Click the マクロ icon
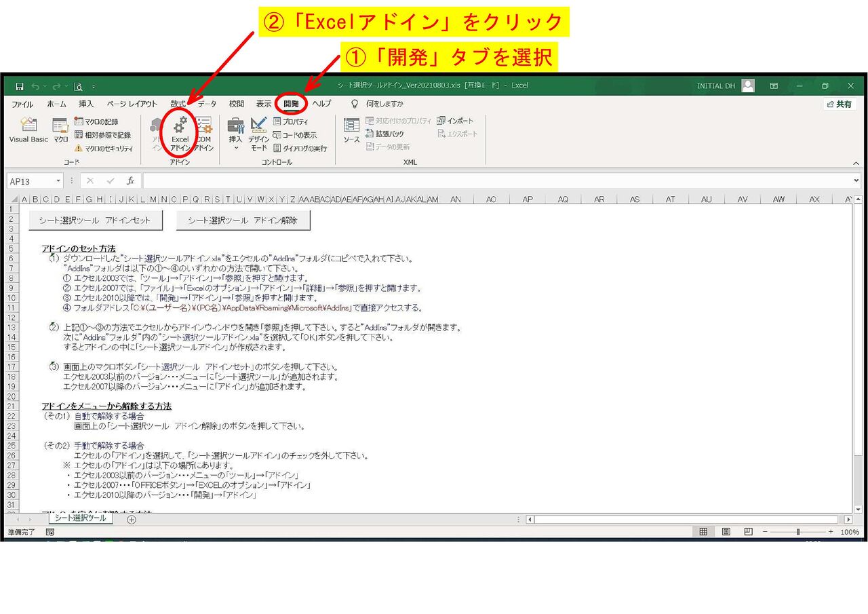 59,131
